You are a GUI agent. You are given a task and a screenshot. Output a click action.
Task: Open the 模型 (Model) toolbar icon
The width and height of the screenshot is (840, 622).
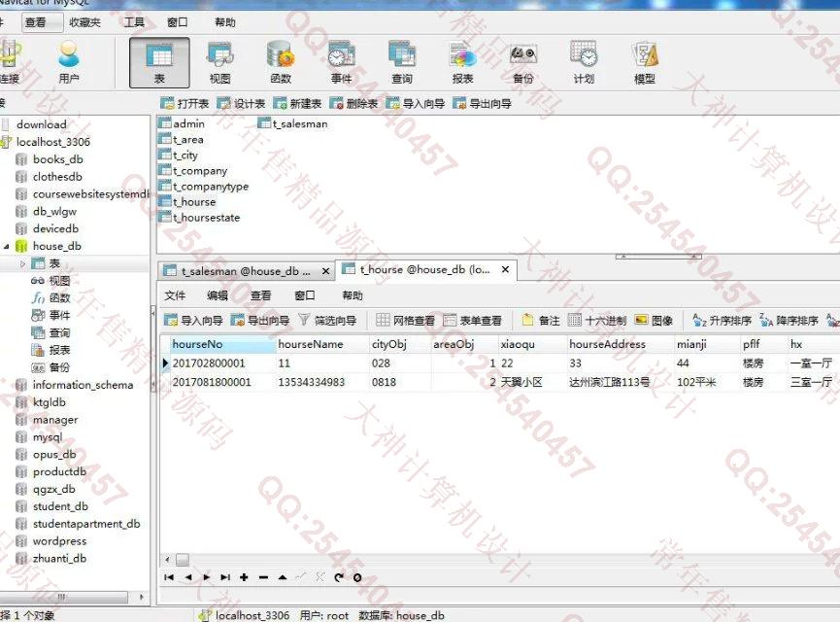pos(645,63)
